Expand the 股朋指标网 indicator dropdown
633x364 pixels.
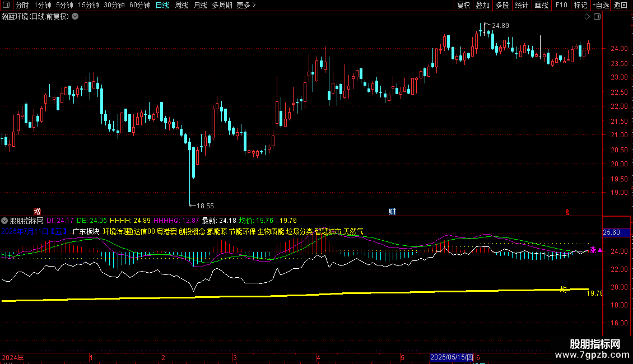pyautogui.click(x=4, y=221)
